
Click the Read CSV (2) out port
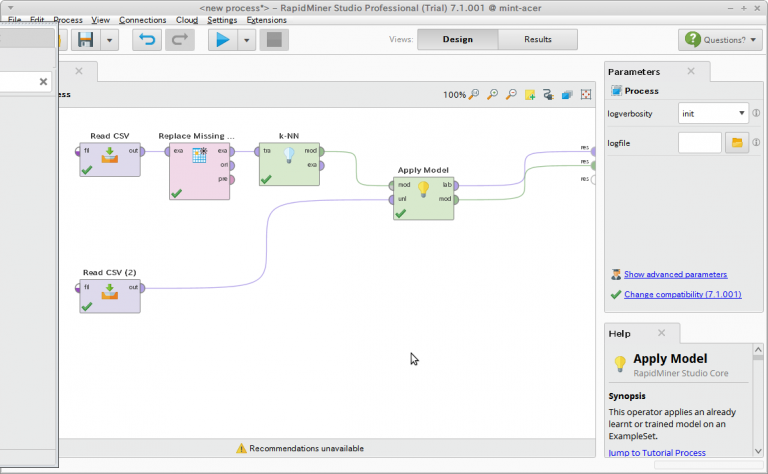pos(142,288)
